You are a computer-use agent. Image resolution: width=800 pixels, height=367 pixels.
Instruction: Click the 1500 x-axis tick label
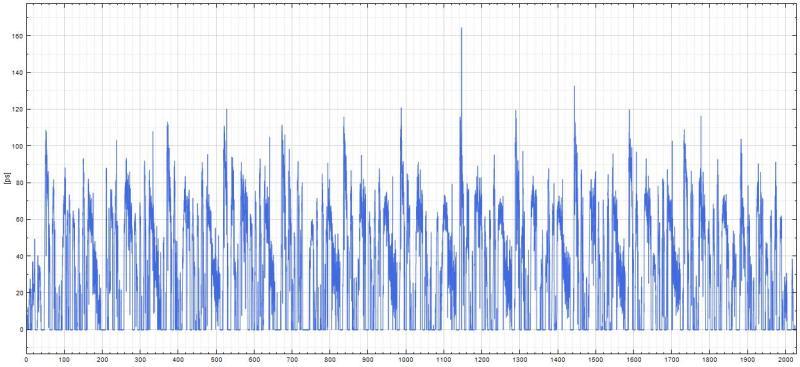pos(596,360)
